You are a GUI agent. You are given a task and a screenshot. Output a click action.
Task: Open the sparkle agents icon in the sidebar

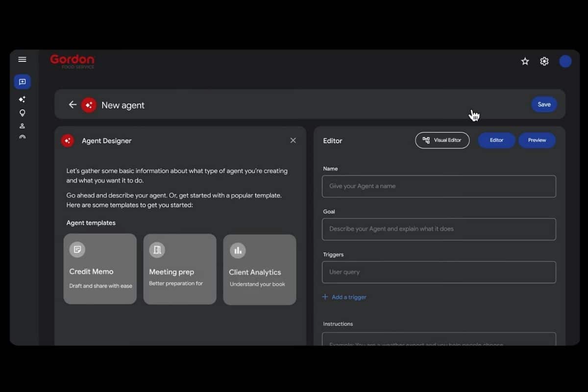tap(22, 99)
